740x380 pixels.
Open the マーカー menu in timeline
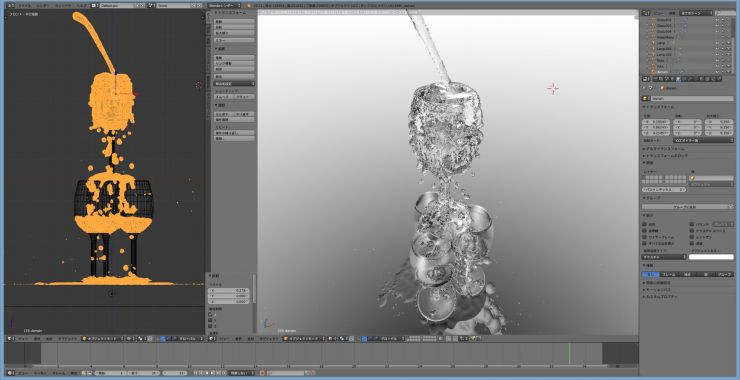pos(40,373)
